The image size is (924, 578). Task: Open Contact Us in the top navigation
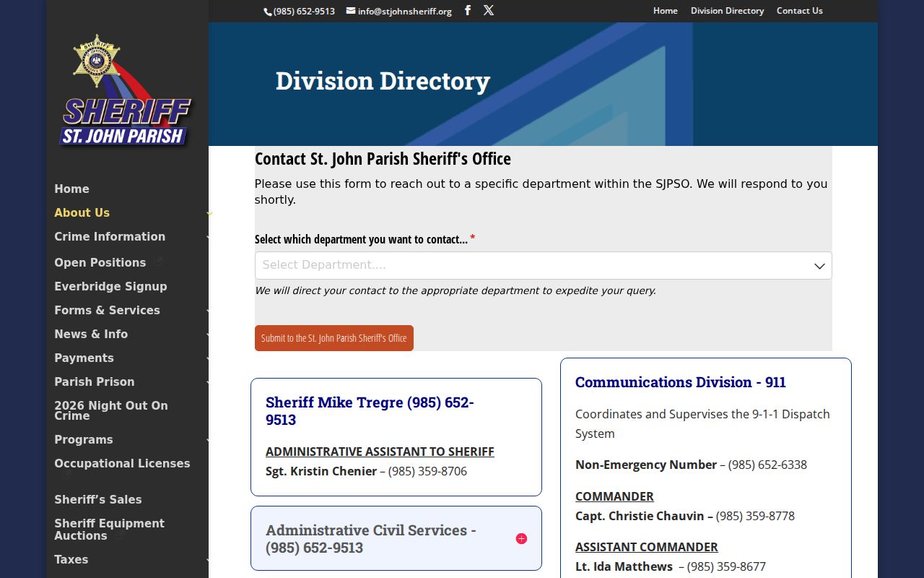[799, 11]
